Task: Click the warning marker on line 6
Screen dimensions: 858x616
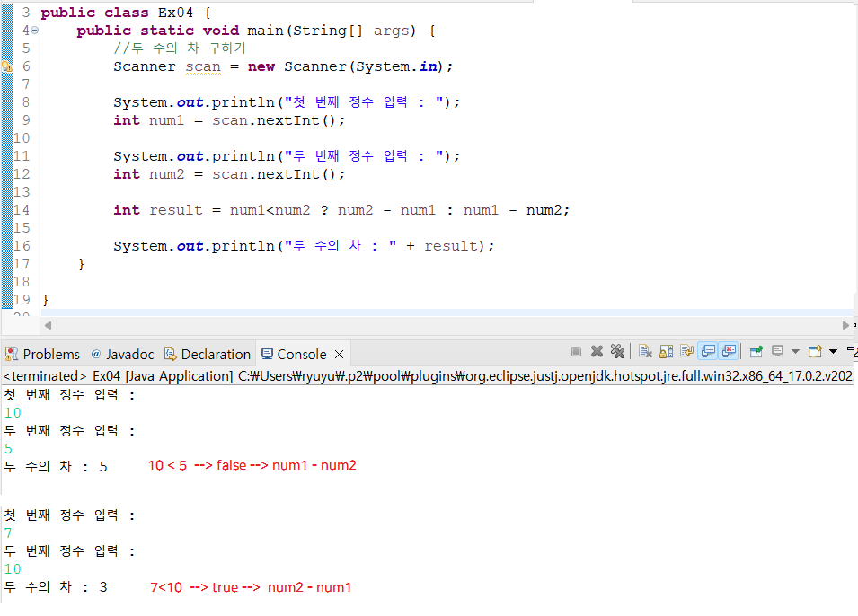Action: [6, 66]
